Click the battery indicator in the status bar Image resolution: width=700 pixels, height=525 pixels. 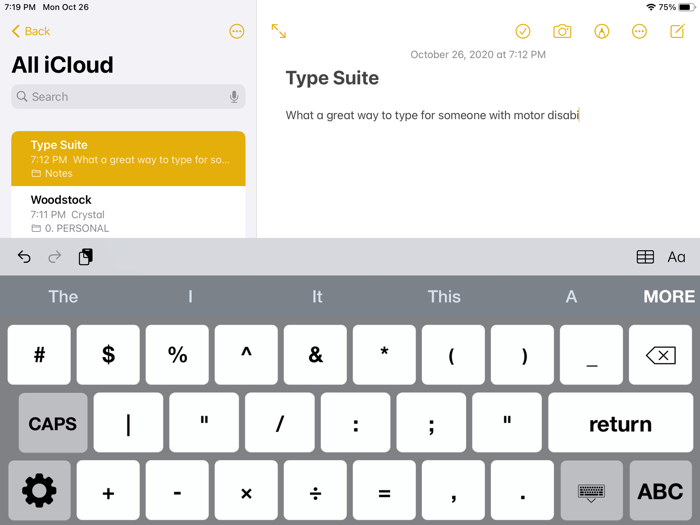point(685,7)
